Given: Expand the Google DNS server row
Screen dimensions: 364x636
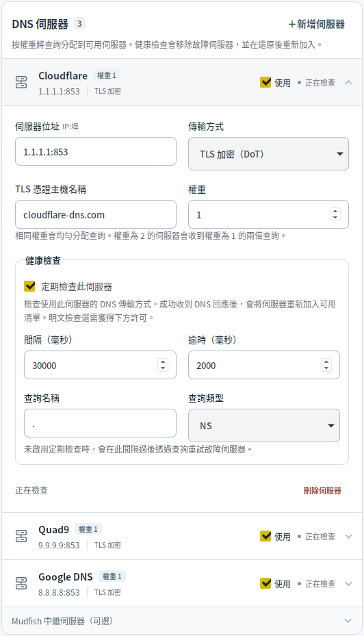Looking at the screenshot, I should [348, 583].
